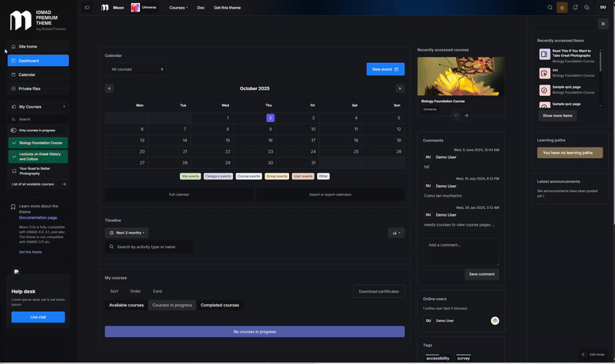Show next recently accessed course arrow
This screenshot has height=364, width=615.
pyautogui.click(x=466, y=115)
